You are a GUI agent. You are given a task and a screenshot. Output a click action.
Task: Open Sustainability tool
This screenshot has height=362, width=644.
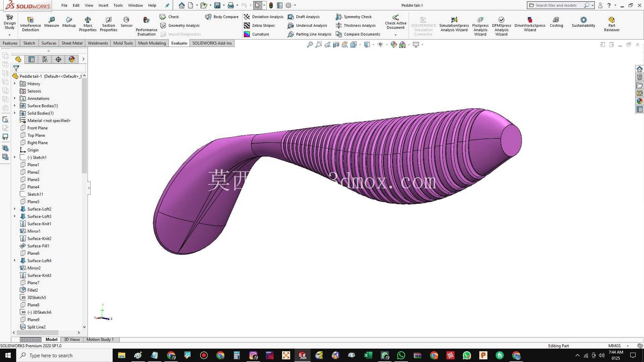pyautogui.click(x=583, y=22)
